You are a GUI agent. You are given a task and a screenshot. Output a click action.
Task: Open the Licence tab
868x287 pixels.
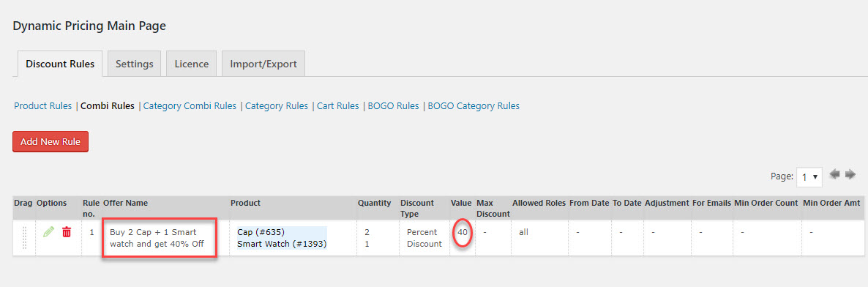pyautogui.click(x=192, y=64)
